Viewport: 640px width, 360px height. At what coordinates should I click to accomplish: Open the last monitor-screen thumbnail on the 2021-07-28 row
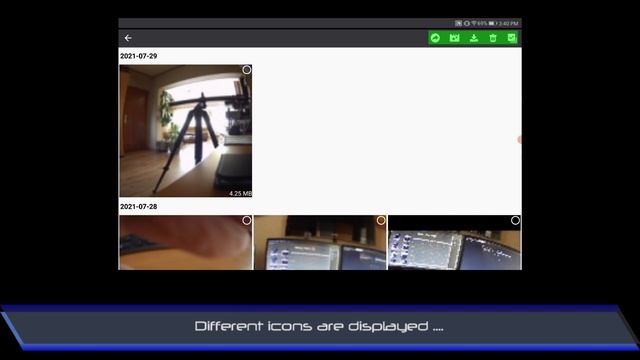tap(454, 242)
